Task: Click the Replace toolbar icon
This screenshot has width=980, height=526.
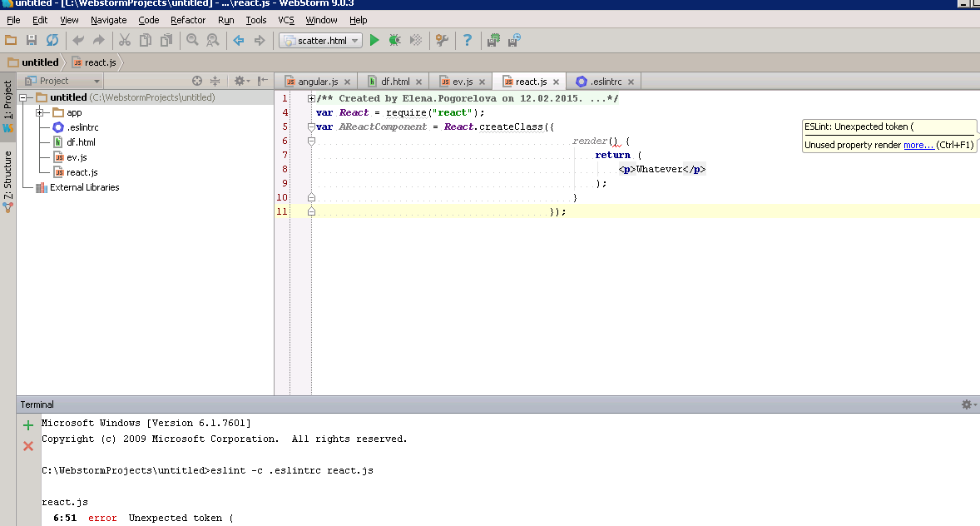Action: click(213, 41)
